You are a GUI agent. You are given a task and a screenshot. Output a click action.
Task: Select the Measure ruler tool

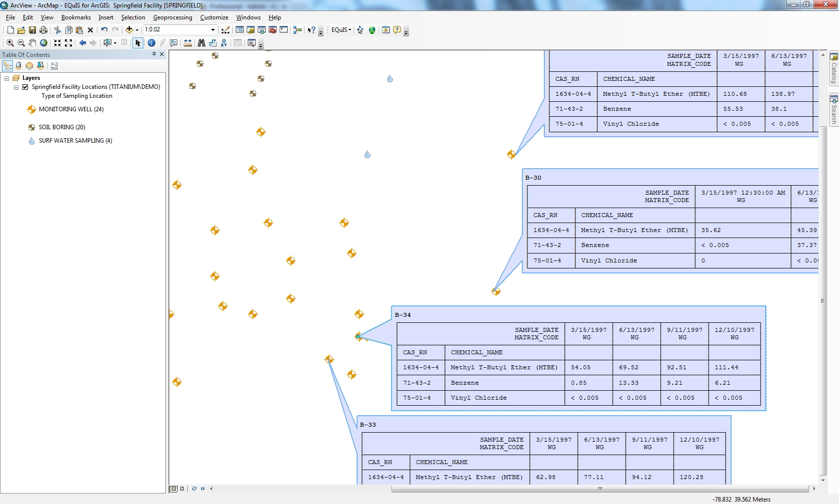tap(188, 43)
